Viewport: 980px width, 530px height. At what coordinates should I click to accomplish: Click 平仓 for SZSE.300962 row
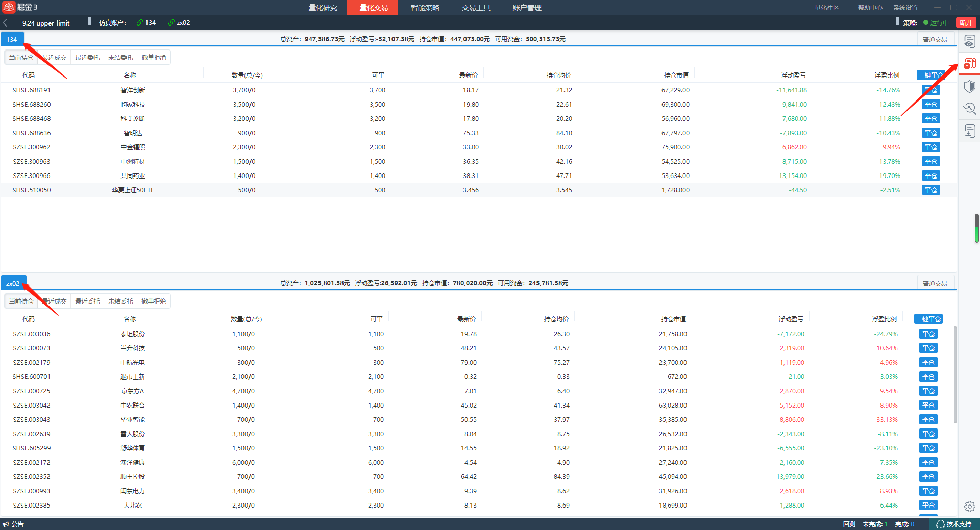930,147
